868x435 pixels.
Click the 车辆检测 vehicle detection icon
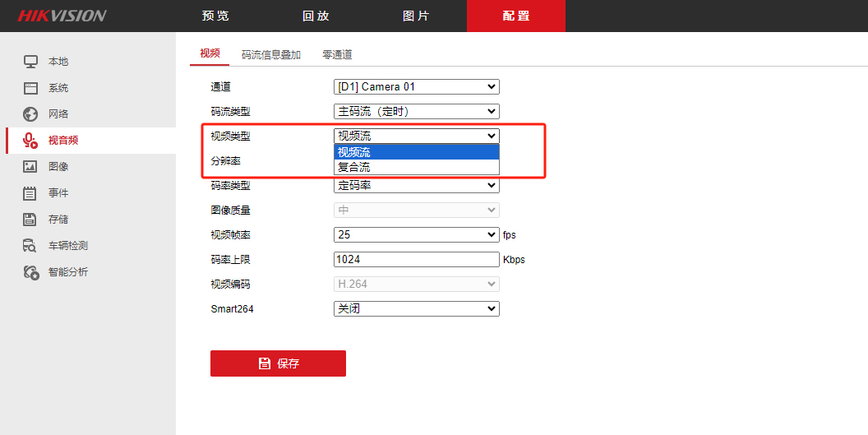[x=30, y=246]
